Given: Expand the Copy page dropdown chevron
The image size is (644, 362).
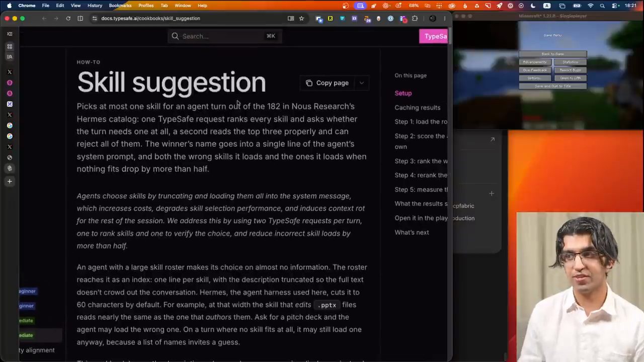Looking at the screenshot, I should (362, 83).
